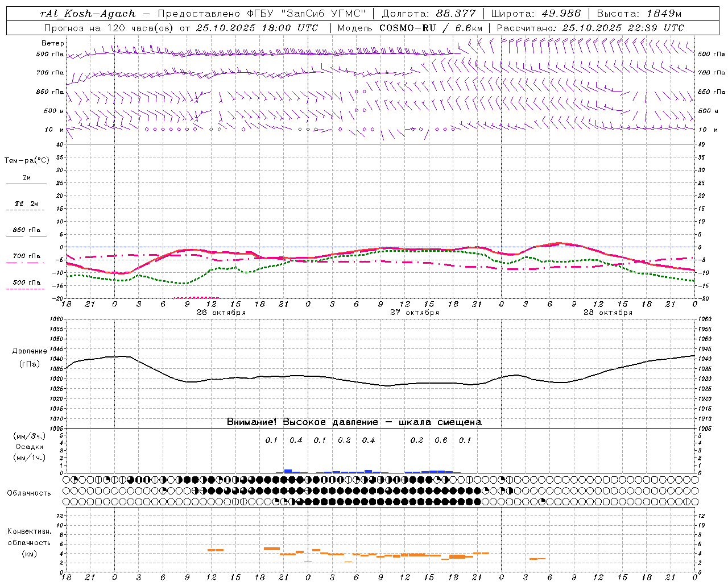Click the 'Модель COSMO-RU / 6.6км' text
The width and height of the screenshot is (728, 582).
tap(410, 28)
